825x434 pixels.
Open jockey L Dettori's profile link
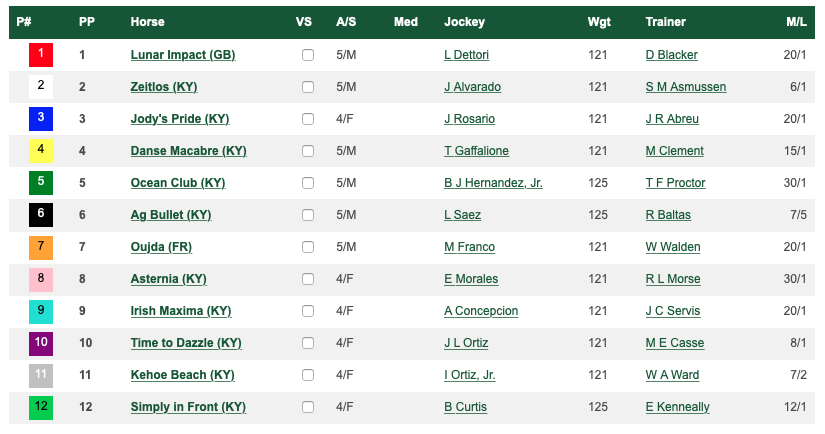click(466, 55)
